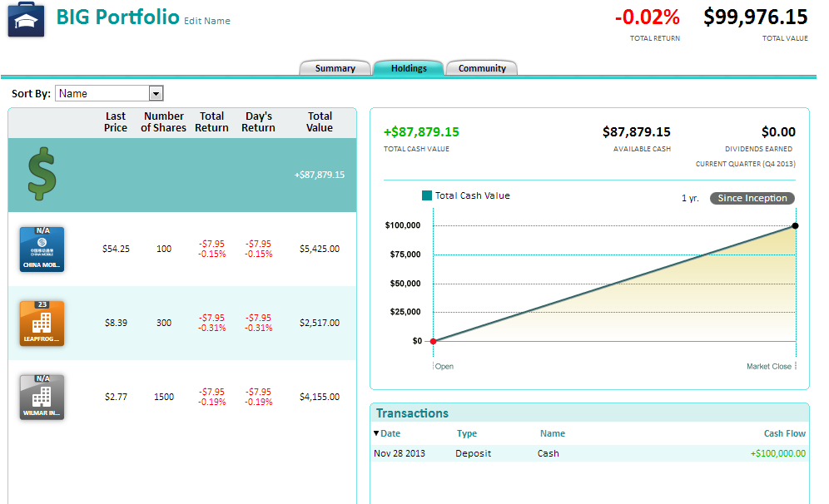Viewport: 829px width, 504px height.
Task: Click the red Open point on chart
Action: (x=433, y=341)
